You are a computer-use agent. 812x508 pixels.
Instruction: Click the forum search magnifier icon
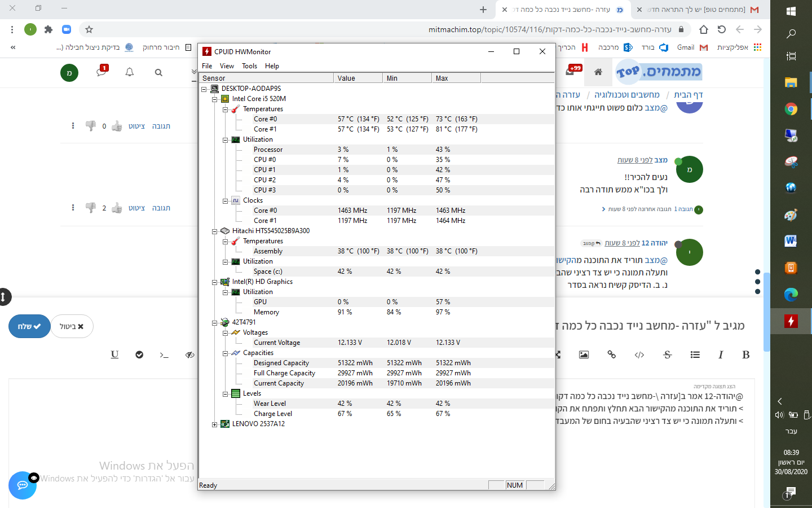(158, 72)
